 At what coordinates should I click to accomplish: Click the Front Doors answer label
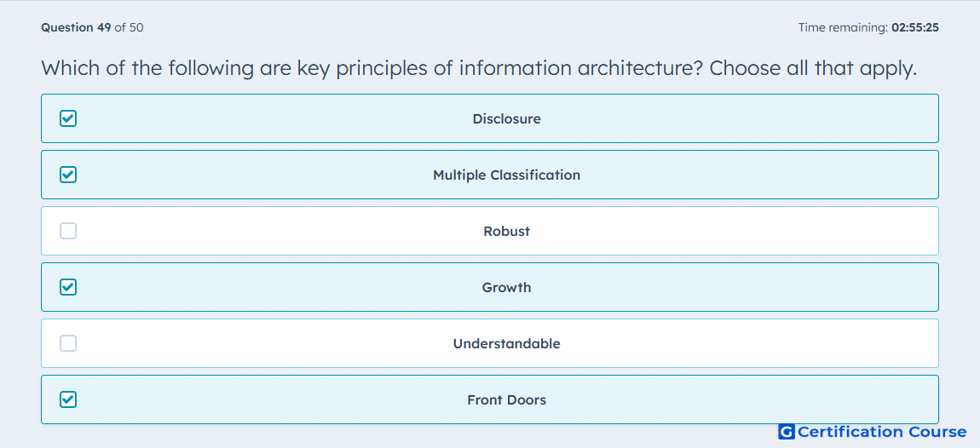(x=507, y=400)
